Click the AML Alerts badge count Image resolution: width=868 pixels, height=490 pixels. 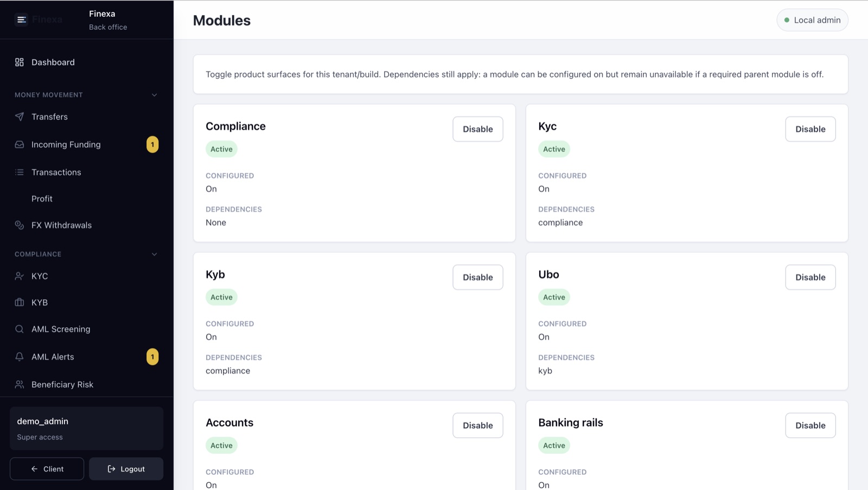coord(152,357)
